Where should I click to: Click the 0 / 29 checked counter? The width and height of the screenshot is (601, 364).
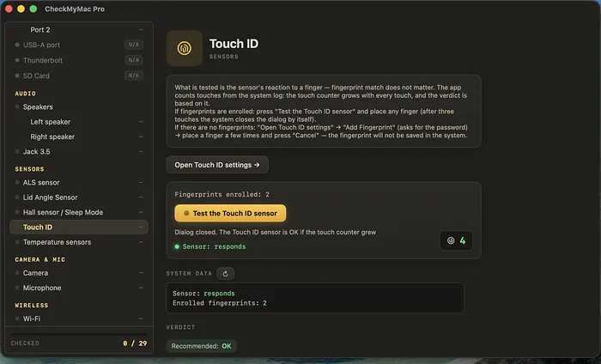coord(135,343)
